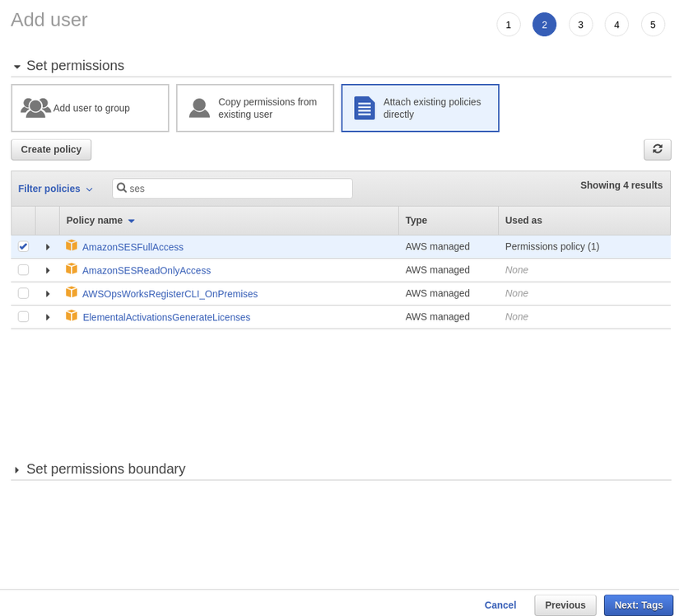Focus the policy search field containing 'ses'
The width and height of the screenshot is (679, 616).
pyautogui.click(x=239, y=189)
